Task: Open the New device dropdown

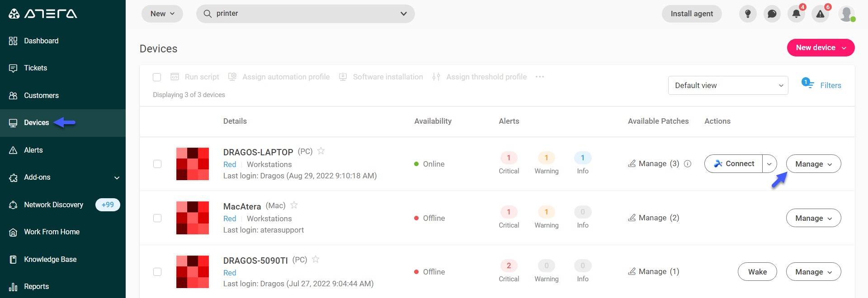Action: [x=821, y=48]
